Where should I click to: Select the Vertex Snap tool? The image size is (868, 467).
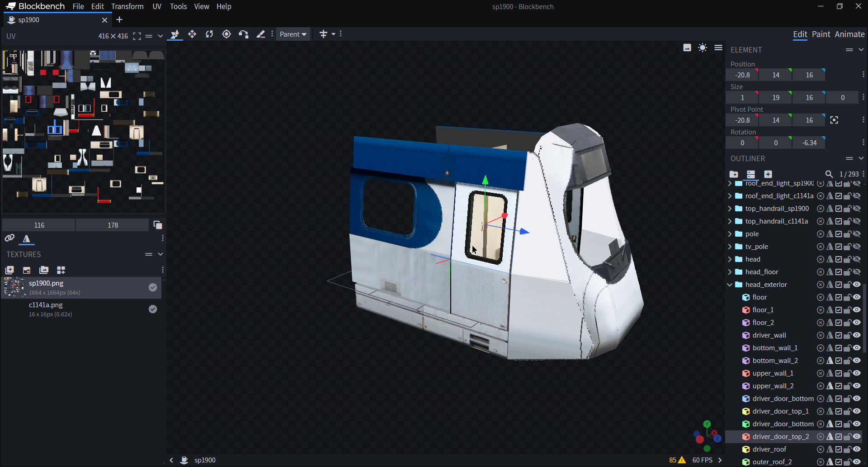244,34
